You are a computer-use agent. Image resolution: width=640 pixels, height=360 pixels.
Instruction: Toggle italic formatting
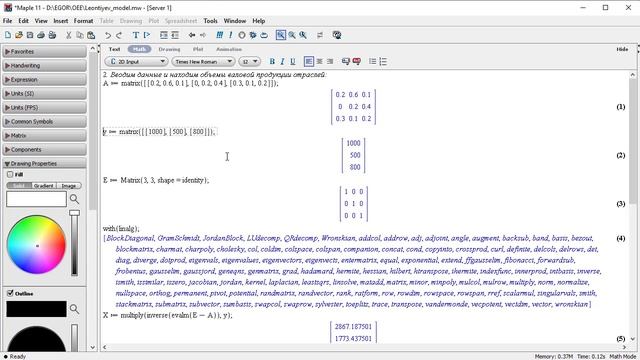(282, 62)
